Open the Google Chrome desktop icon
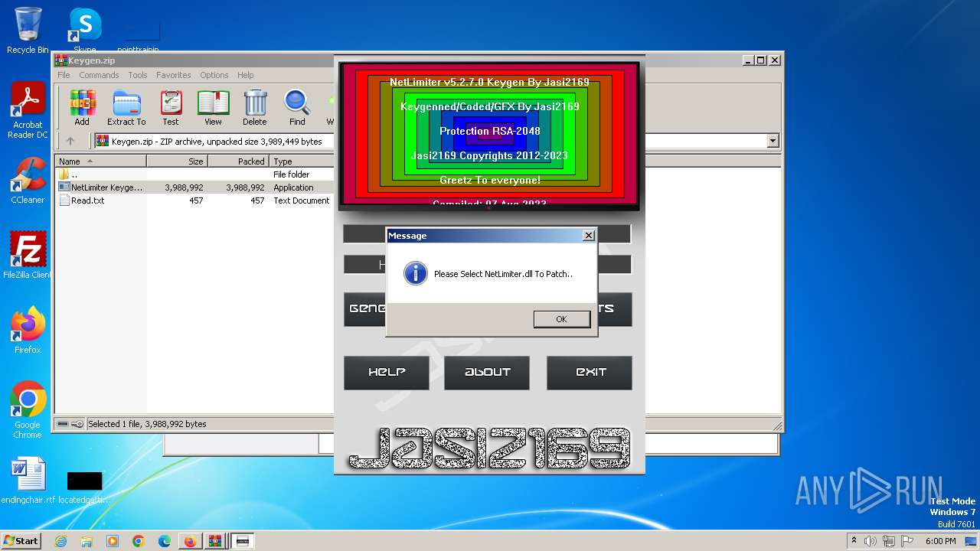980x551 pixels. point(28,410)
